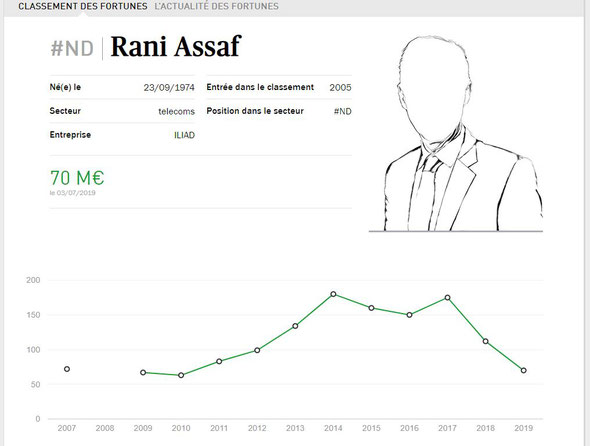Open the Classement des Fortunes tab
The width and height of the screenshot is (590, 446).
[x=83, y=6]
